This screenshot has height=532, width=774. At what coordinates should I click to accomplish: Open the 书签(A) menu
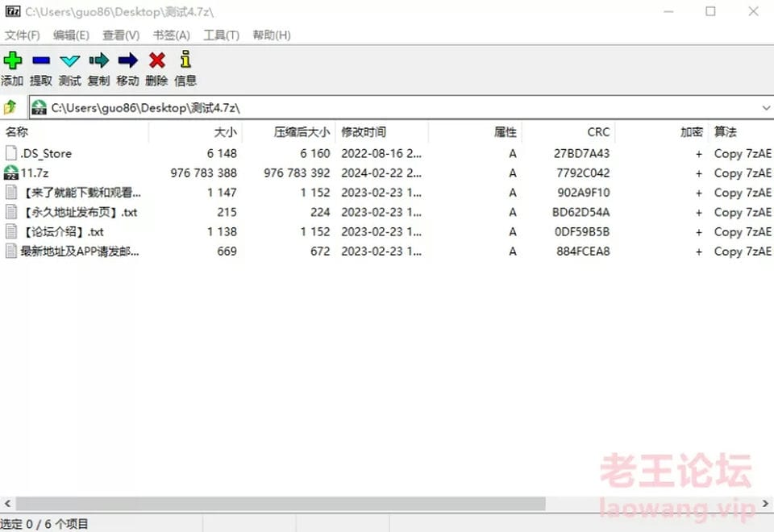pyautogui.click(x=171, y=35)
